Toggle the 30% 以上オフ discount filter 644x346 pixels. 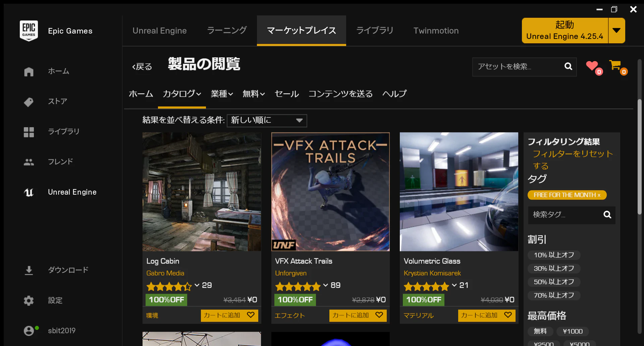[x=554, y=268]
